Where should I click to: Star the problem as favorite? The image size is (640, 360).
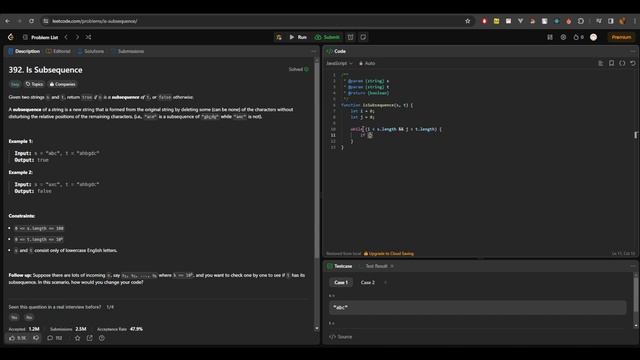[78, 338]
